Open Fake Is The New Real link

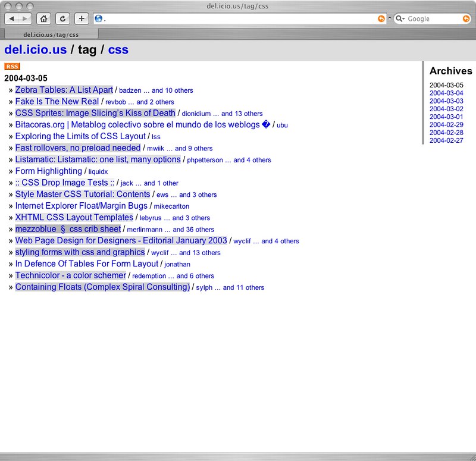pos(57,101)
